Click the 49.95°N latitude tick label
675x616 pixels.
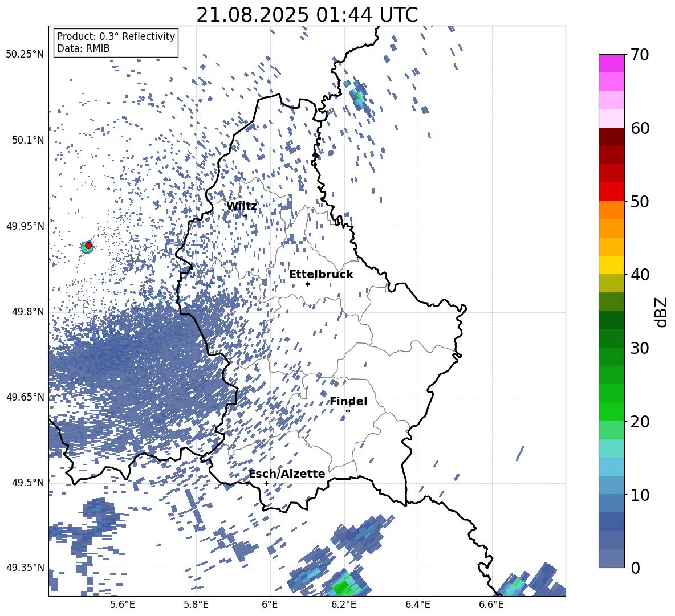click(x=25, y=226)
